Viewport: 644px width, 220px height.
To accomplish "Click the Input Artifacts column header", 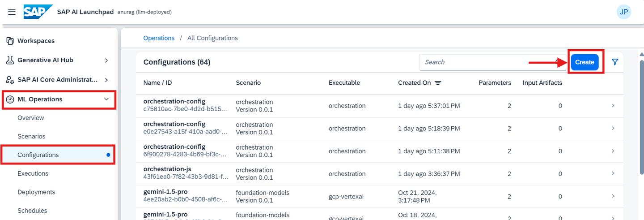I will tap(542, 83).
